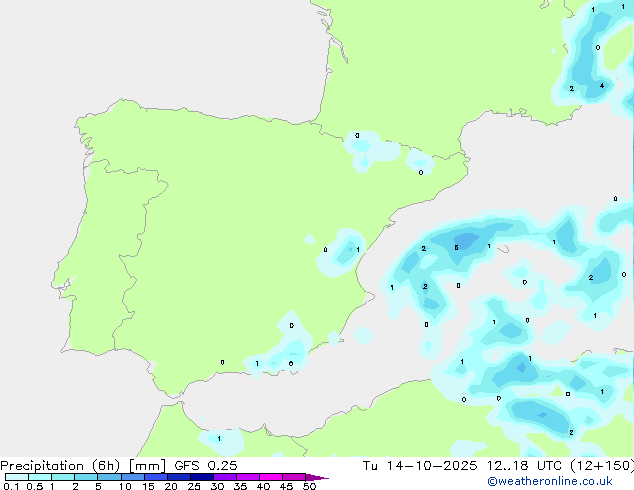Click the 0.5–1 mm legend color box
Image resolution: width=634 pixels, height=490 pixels.
click(x=40, y=477)
